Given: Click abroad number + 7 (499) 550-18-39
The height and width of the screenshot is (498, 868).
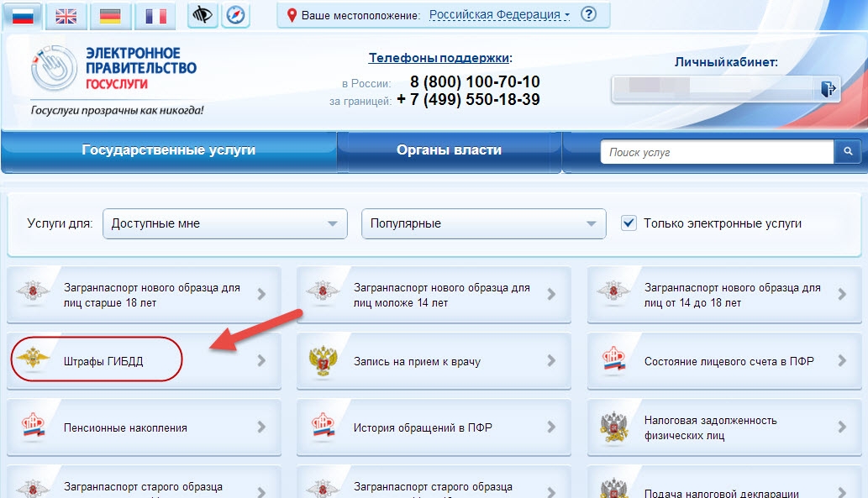Looking at the screenshot, I should pos(468,100).
